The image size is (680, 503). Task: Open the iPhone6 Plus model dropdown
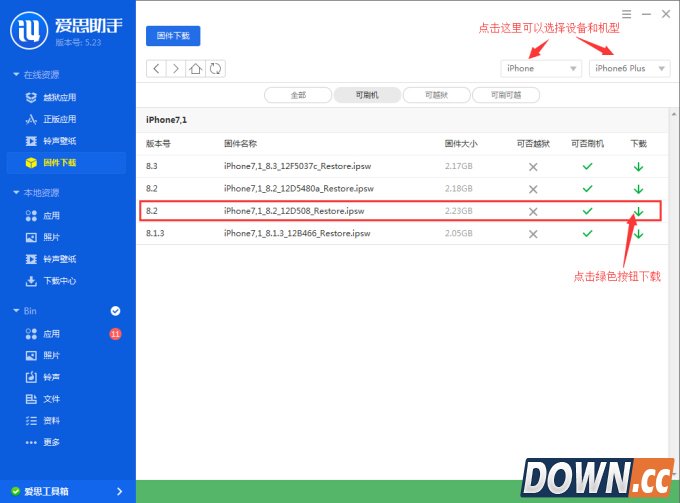click(x=629, y=68)
